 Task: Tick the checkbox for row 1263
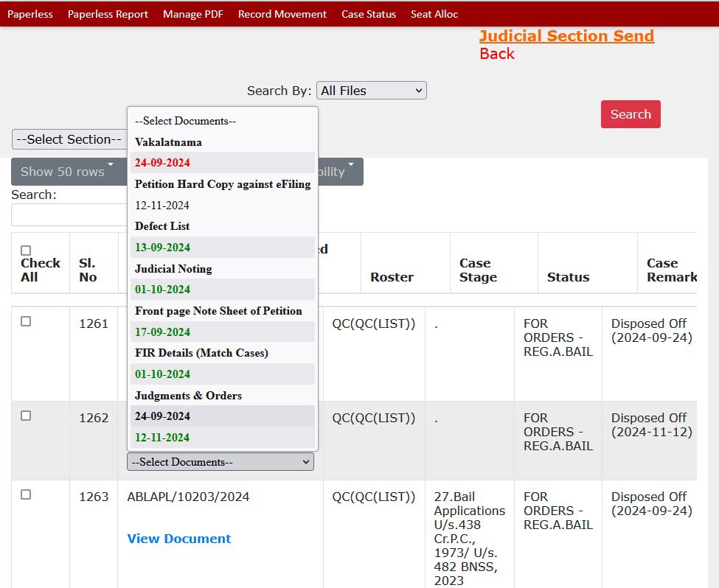click(26, 494)
